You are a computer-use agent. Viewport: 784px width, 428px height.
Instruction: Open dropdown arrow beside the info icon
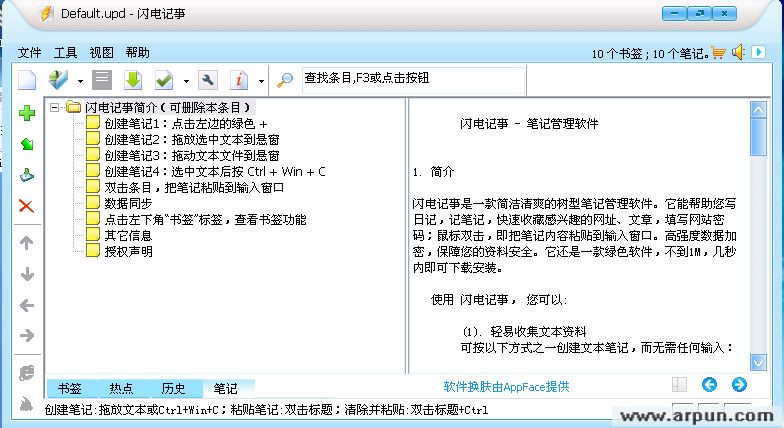(x=261, y=81)
